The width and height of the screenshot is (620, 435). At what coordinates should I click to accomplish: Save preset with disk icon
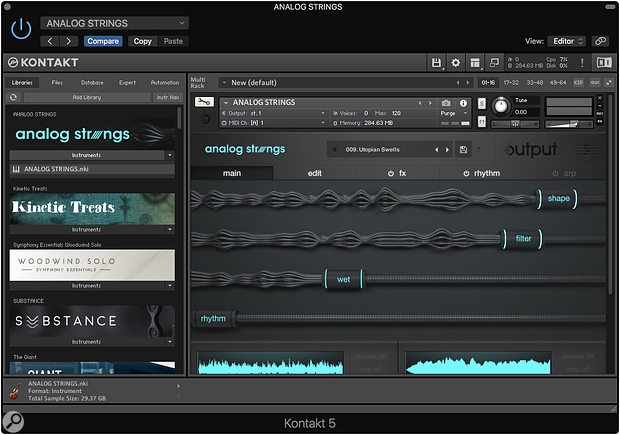pos(463,149)
